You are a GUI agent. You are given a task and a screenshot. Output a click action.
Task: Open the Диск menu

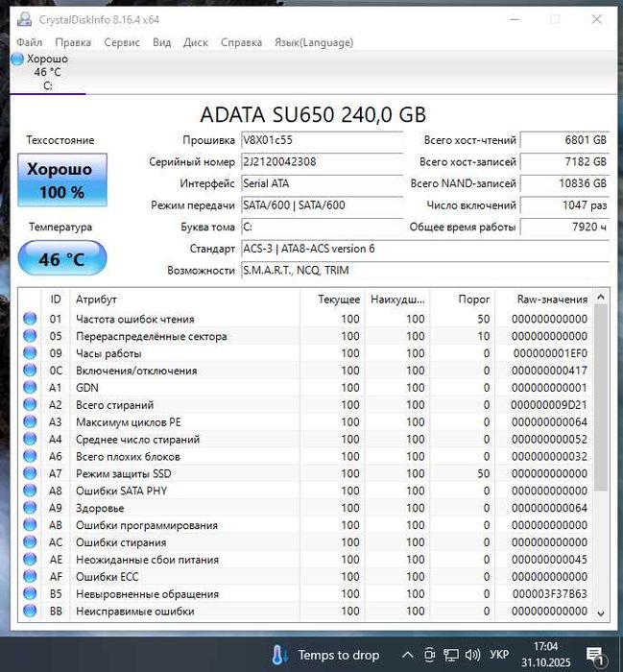point(196,42)
